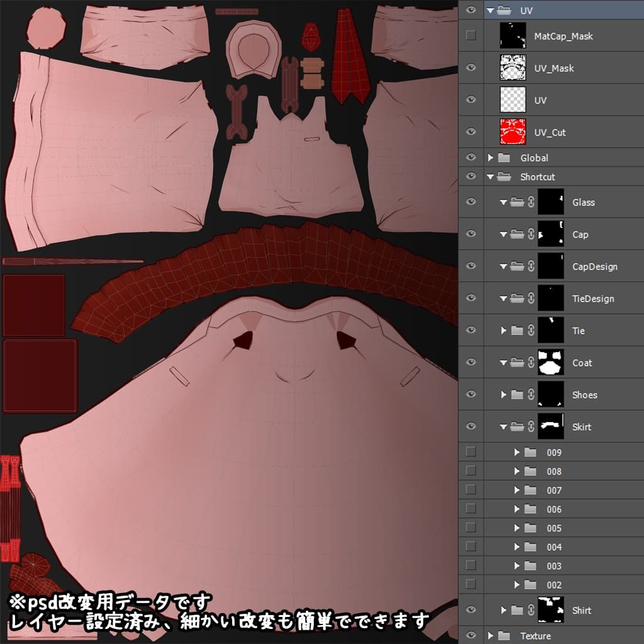Click the mask link icon on Coat group

coord(531,363)
